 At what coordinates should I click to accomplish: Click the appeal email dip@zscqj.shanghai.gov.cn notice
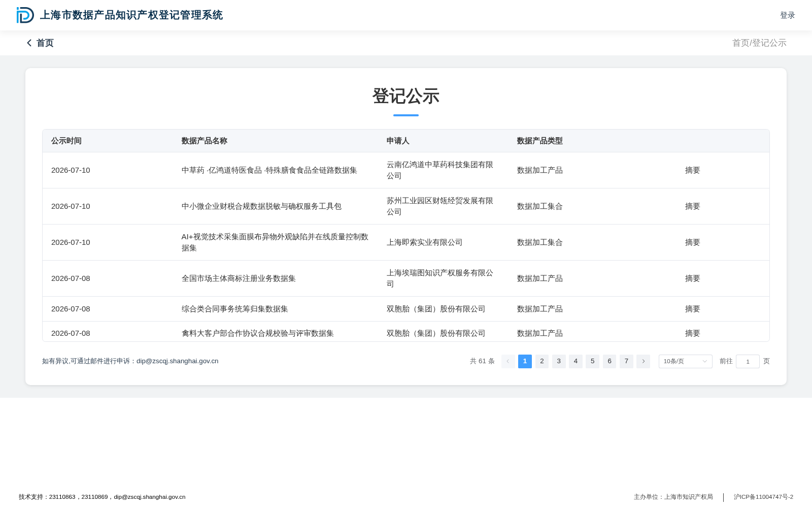click(x=130, y=361)
